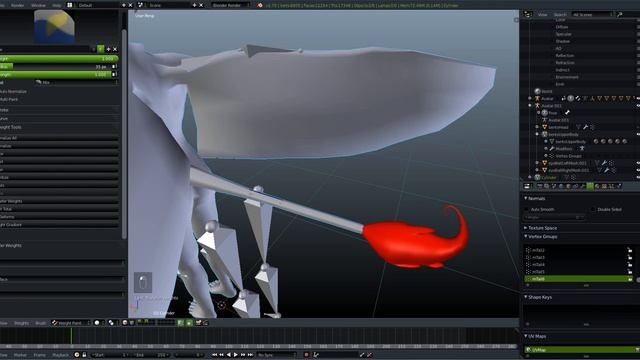Select the mTail3 vertex group

pos(576,258)
